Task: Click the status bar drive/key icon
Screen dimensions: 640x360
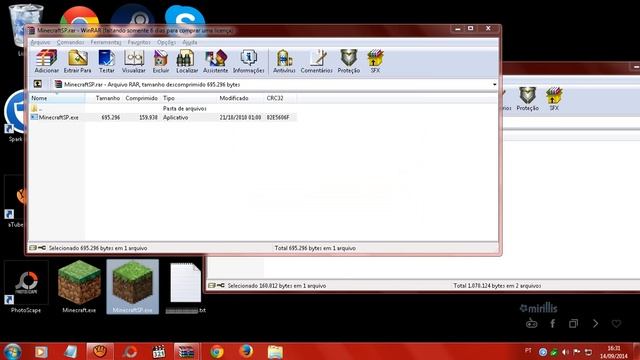Action: (37, 248)
